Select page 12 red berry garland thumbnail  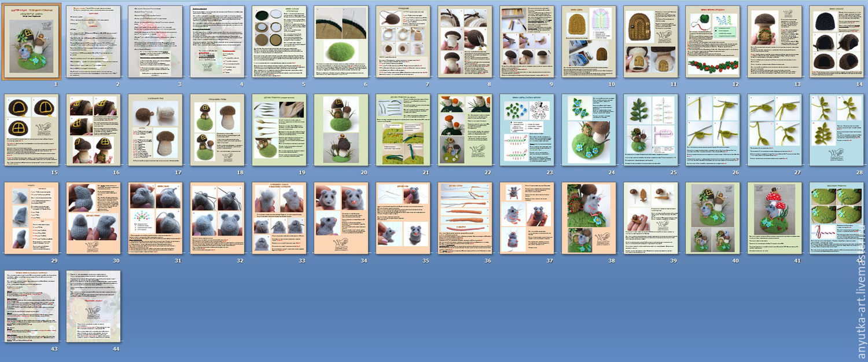[x=712, y=42]
